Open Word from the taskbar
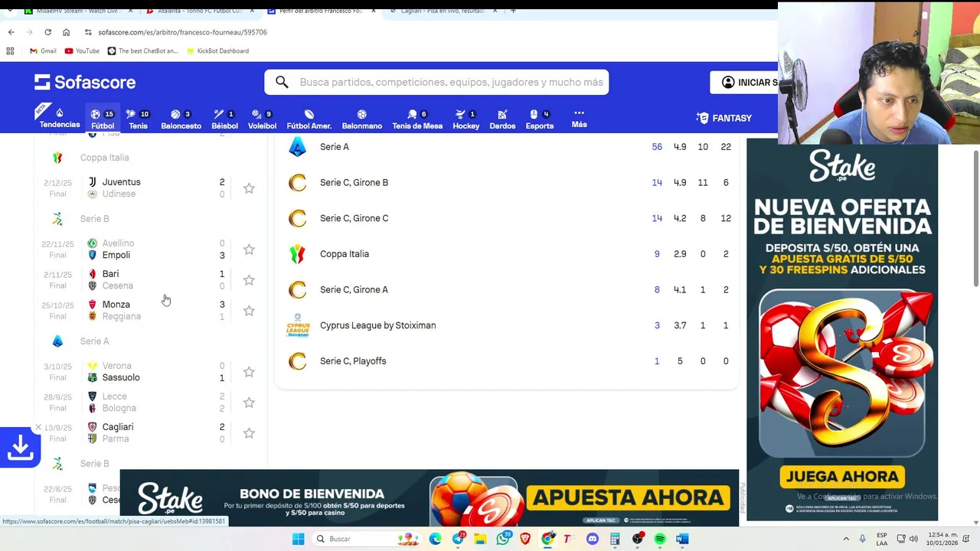This screenshot has height=551, width=980. tap(681, 539)
